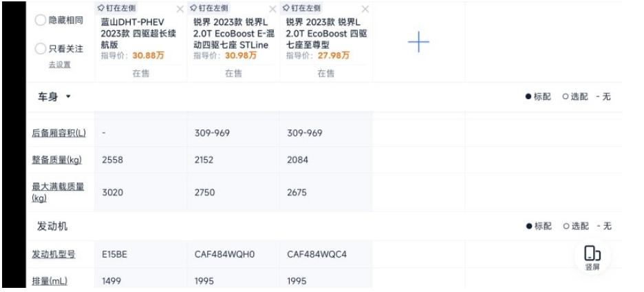Pin 锐界L STLine column to left
644x292 pixels.
click(209, 8)
